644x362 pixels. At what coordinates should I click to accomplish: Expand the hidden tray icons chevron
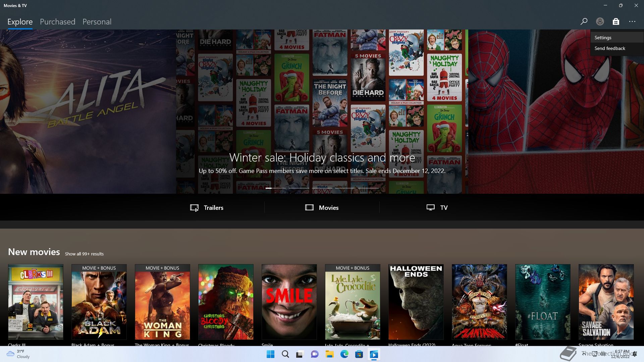(584, 354)
